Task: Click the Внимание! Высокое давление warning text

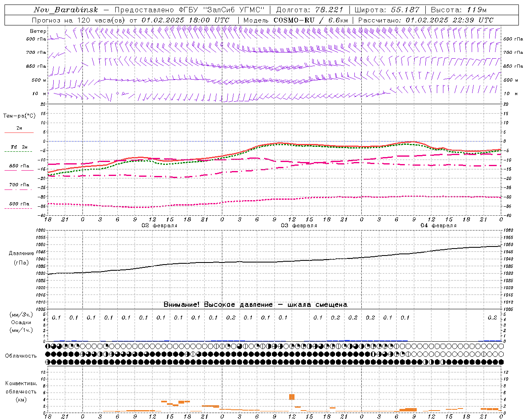Action: pyautogui.click(x=256, y=304)
